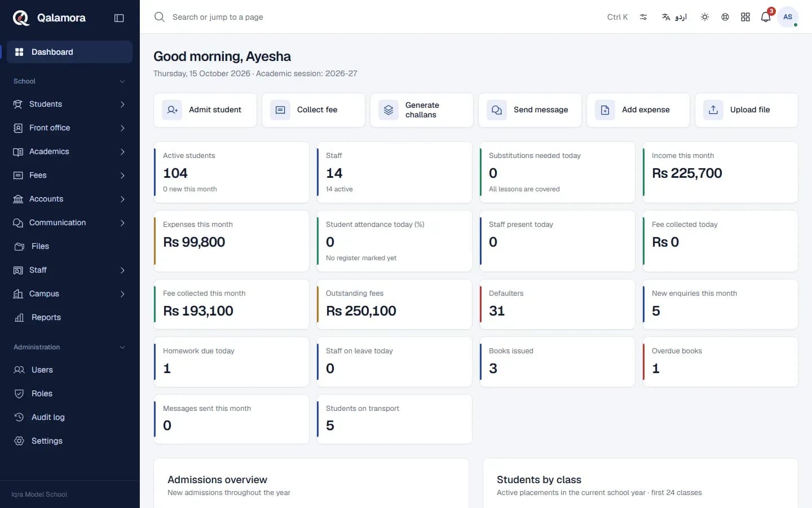Switch language to Urdu

(674, 17)
